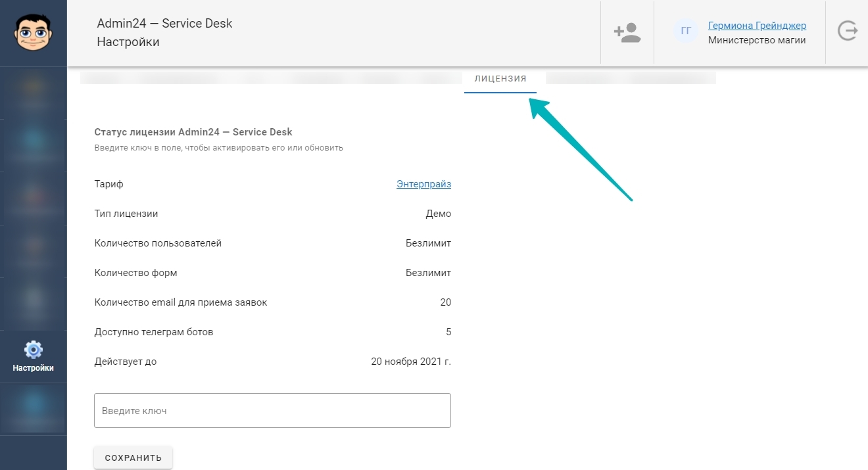Click the Демо license type value
The height and width of the screenshot is (470, 868).
pos(439,214)
